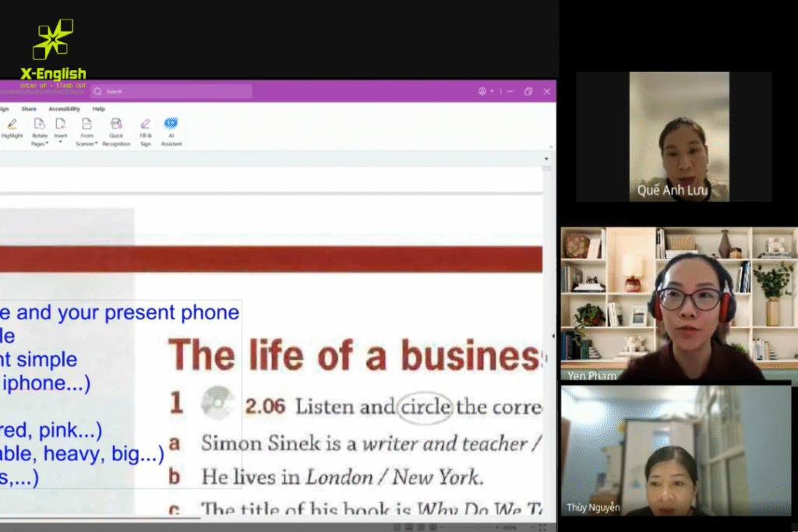
Task: Expand the Rotate Pages dropdown arrow
Action: (x=47, y=143)
